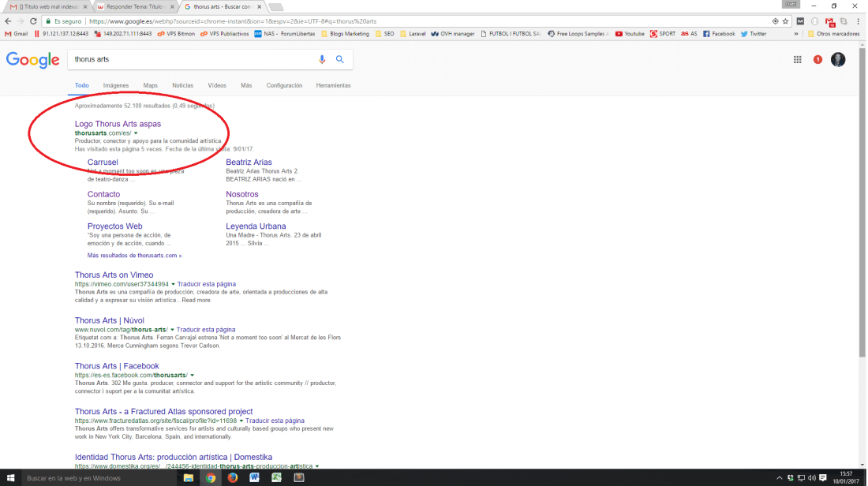Open the VPS Bitmon bookmark
868x486 pixels.
pyautogui.click(x=176, y=34)
